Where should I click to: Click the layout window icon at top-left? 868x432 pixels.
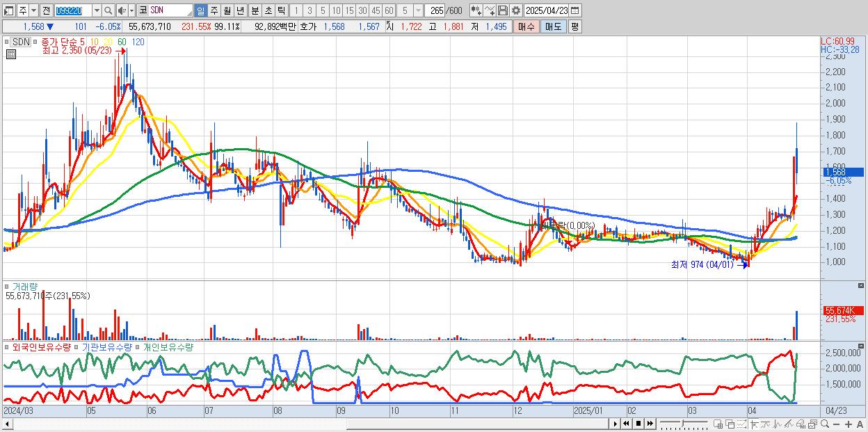tap(8, 10)
